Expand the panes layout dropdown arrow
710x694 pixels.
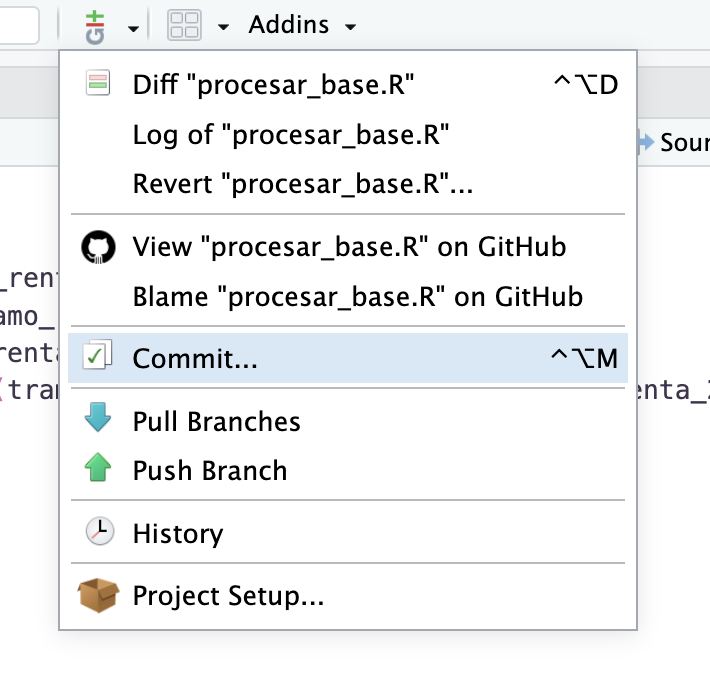click(223, 27)
